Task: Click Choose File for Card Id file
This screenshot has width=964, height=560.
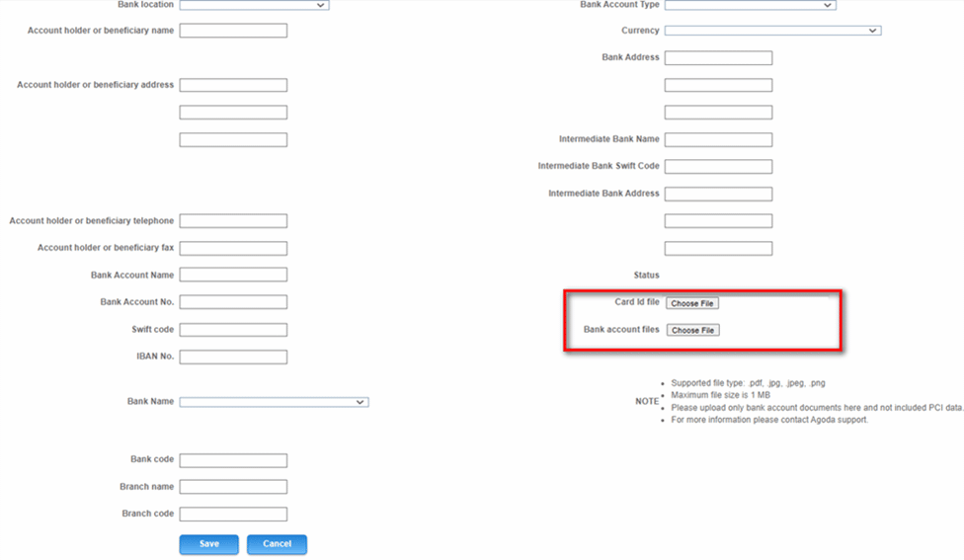Action: tap(692, 303)
